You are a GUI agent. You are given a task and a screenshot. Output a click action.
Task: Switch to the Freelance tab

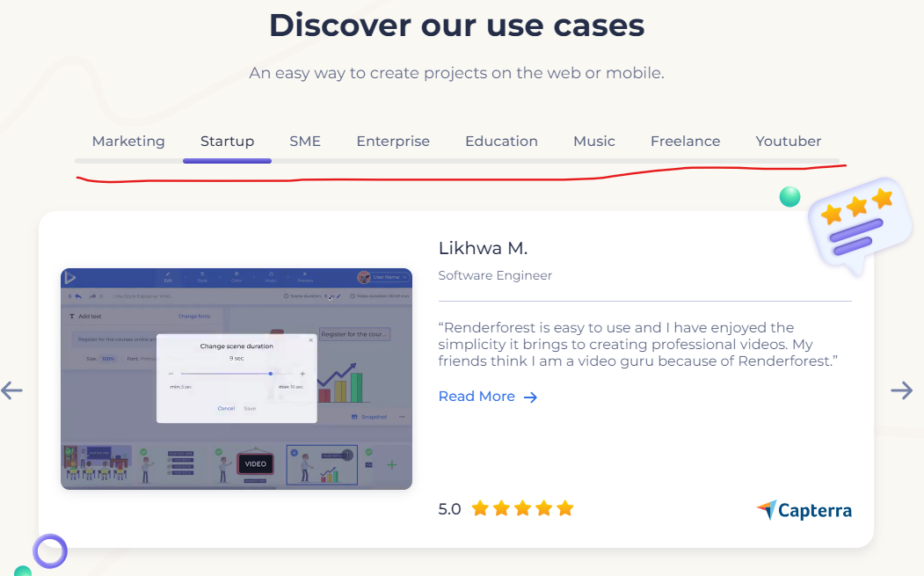(686, 142)
